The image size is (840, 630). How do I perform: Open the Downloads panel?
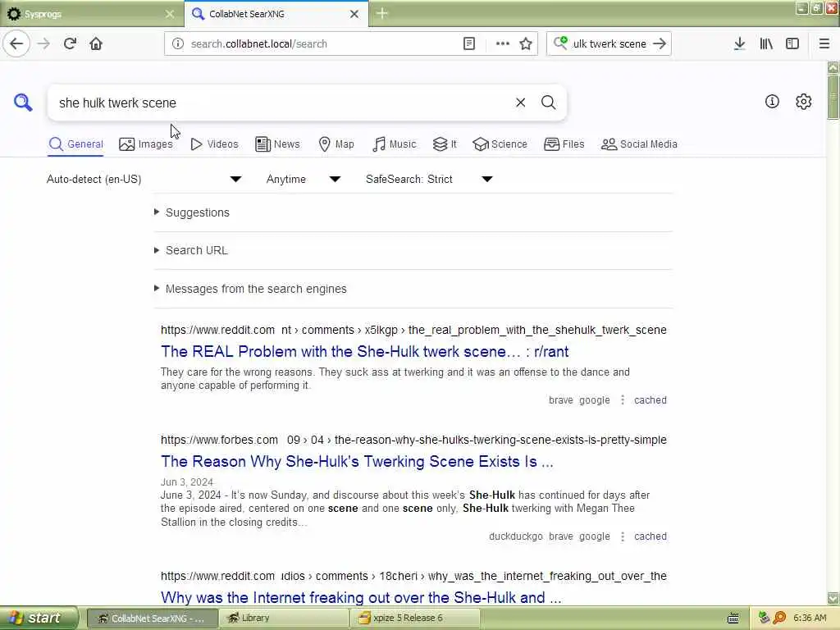click(739, 43)
